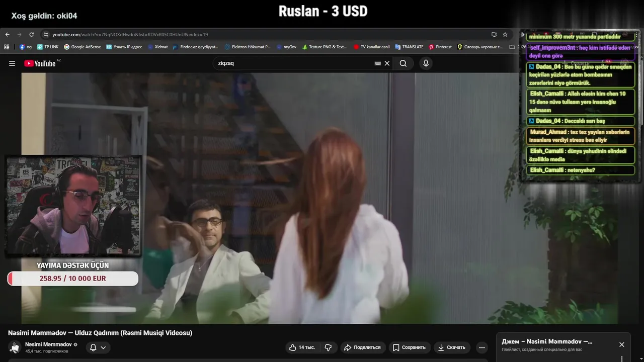The height and width of the screenshot is (362, 644).
Task: Toggle subscription notification bell
Action: coord(93,347)
